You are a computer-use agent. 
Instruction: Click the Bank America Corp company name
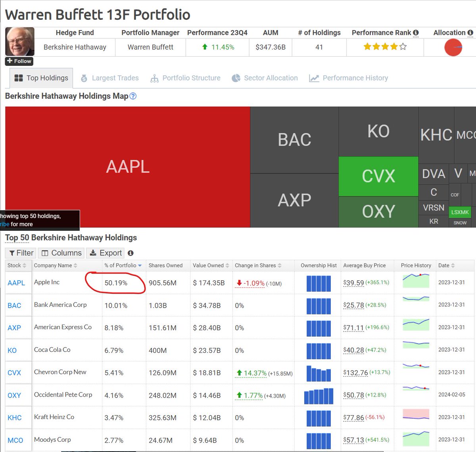60,305
